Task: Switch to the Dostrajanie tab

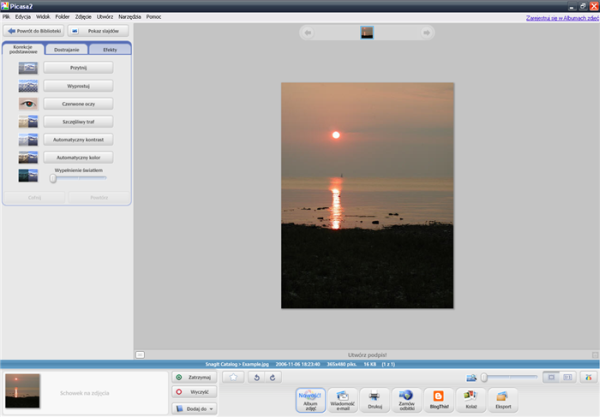Action: tap(67, 50)
